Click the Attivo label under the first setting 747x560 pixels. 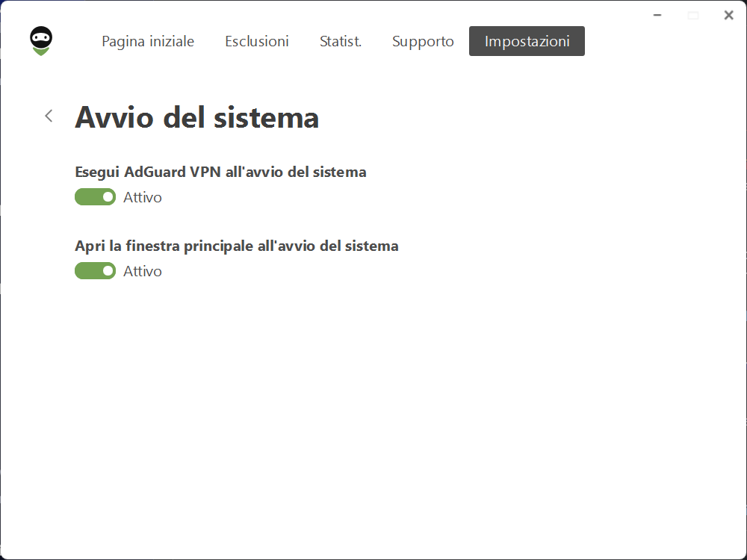click(x=143, y=197)
